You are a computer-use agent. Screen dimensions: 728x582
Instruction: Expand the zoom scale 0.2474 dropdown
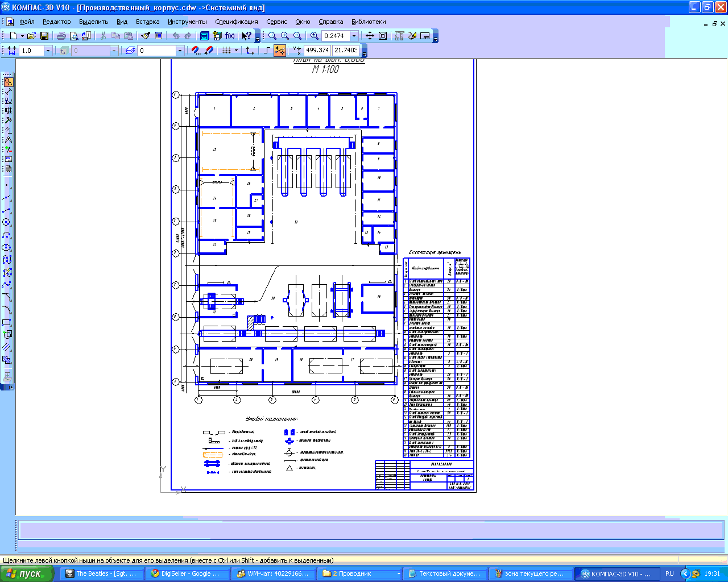[354, 36]
